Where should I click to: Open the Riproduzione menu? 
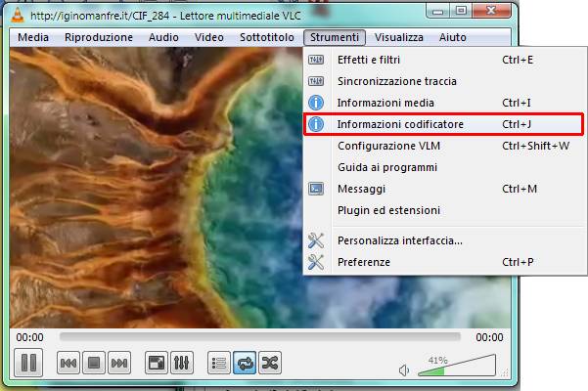tap(99, 37)
